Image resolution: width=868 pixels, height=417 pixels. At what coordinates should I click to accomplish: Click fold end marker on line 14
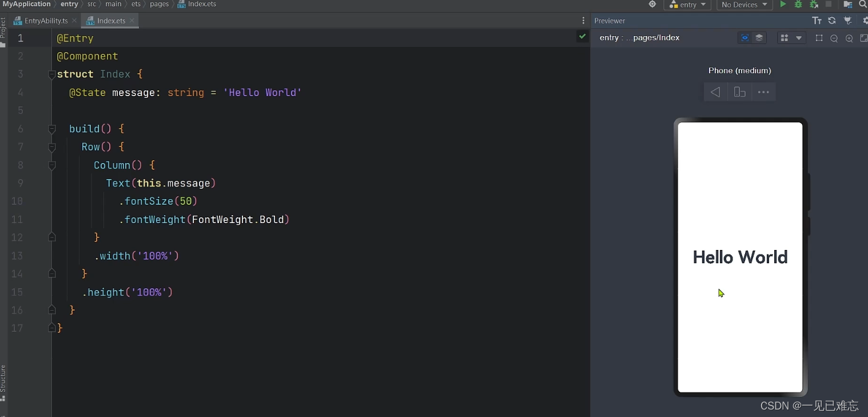tap(52, 273)
